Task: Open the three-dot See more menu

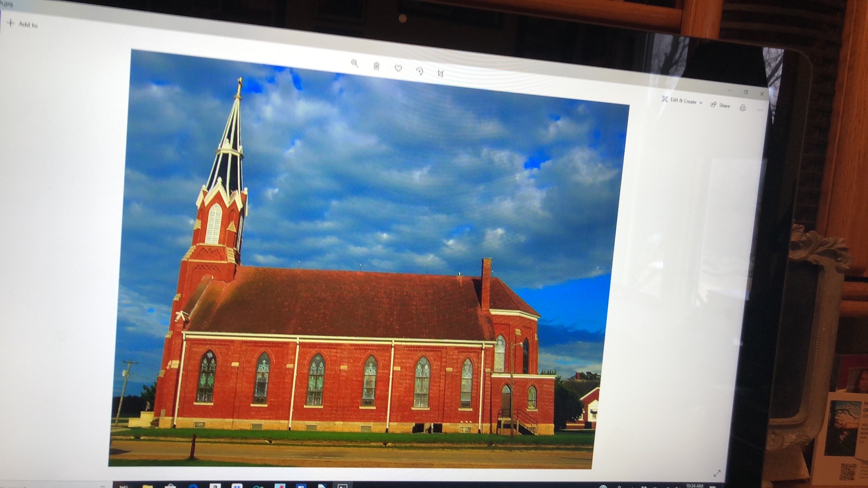Action: pyautogui.click(x=759, y=110)
